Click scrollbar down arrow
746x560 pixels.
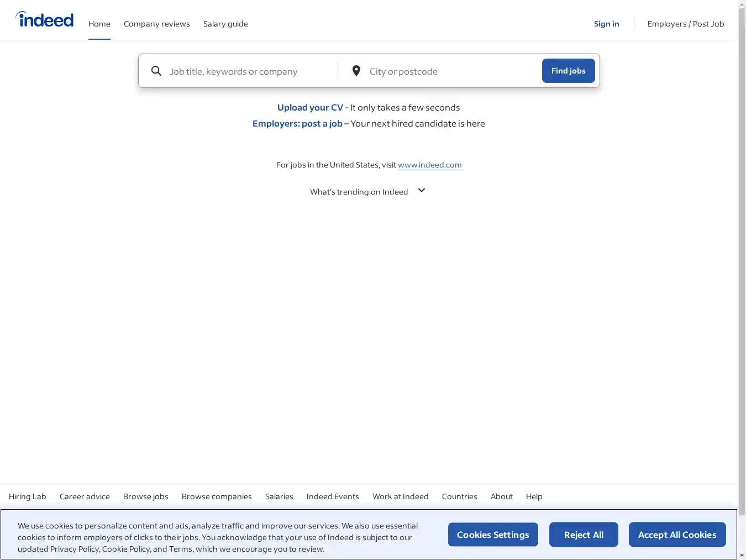742,556
